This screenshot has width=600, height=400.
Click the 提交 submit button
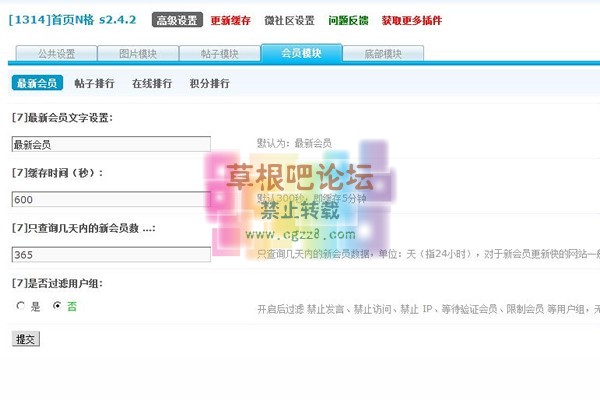(26, 339)
